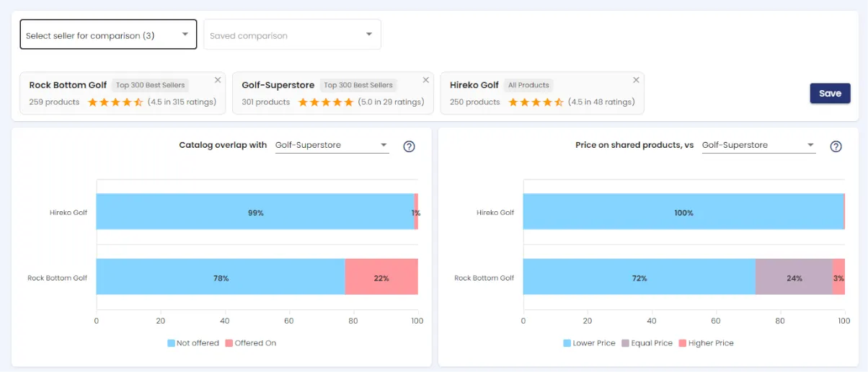Toggle 'Lower Price' legend item

click(x=589, y=343)
